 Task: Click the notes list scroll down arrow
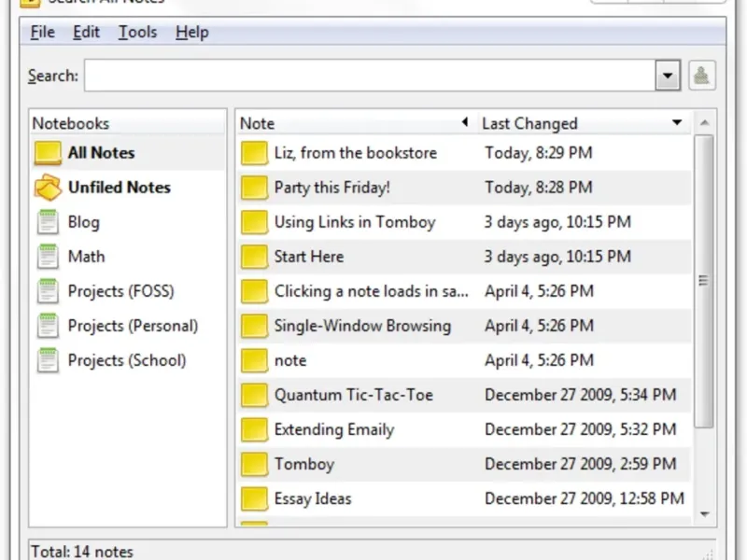pyautogui.click(x=704, y=514)
